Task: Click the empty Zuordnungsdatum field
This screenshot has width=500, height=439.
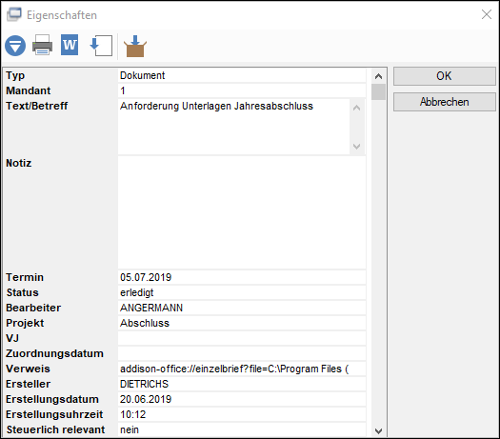Action: (x=242, y=354)
